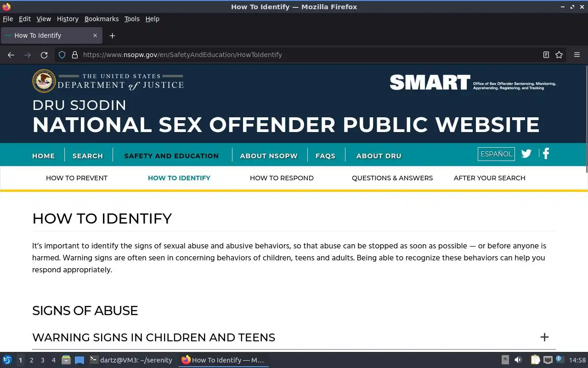This screenshot has width=588, height=368.
Task: Bookmark this page with the star icon
Action: tap(559, 55)
